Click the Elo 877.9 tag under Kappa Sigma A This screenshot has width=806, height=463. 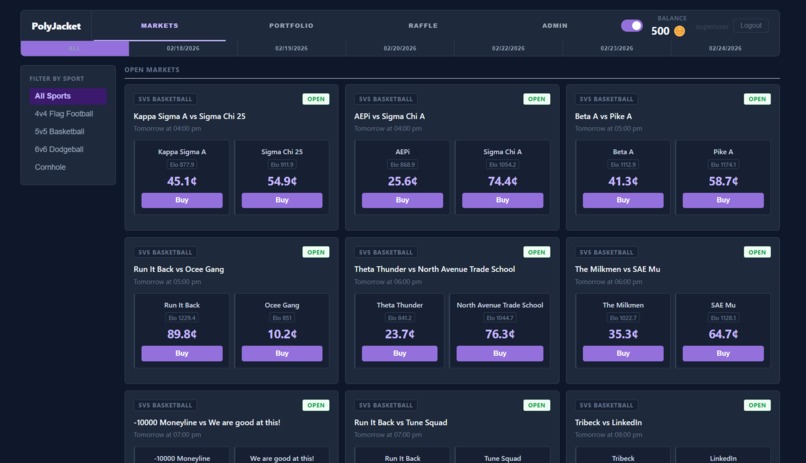(x=182, y=165)
